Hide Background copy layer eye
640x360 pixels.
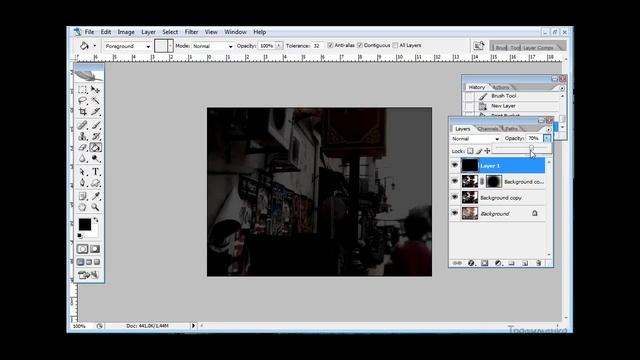coord(455,197)
